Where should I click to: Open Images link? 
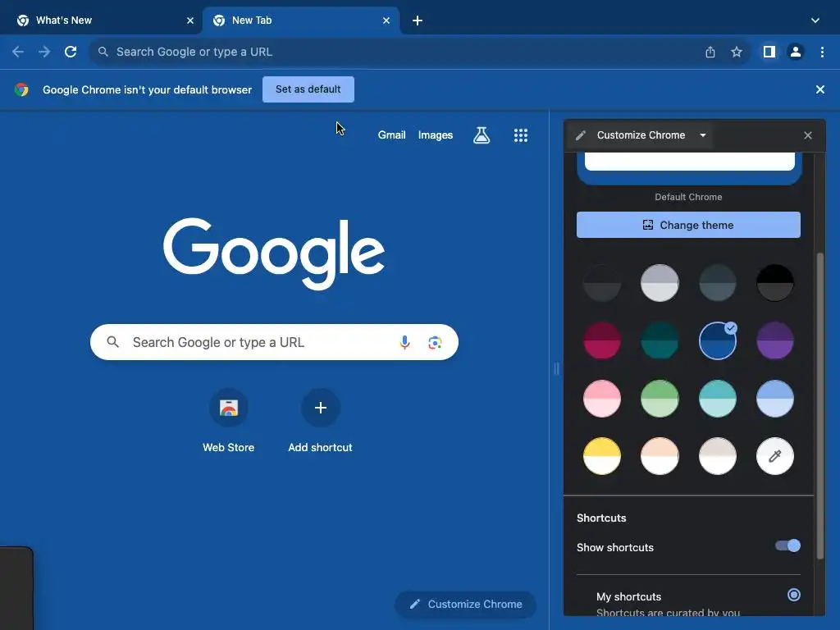click(x=436, y=135)
